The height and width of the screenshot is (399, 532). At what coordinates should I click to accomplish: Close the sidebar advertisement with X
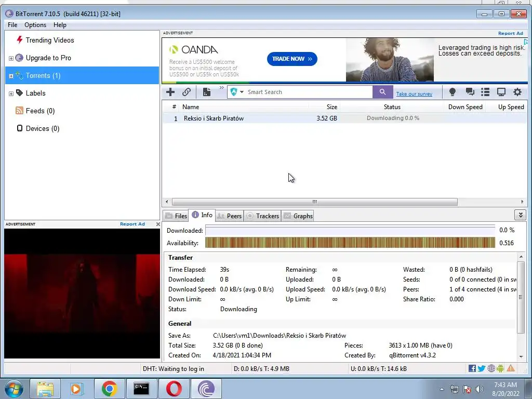pyautogui.click(x=158, y=224)
